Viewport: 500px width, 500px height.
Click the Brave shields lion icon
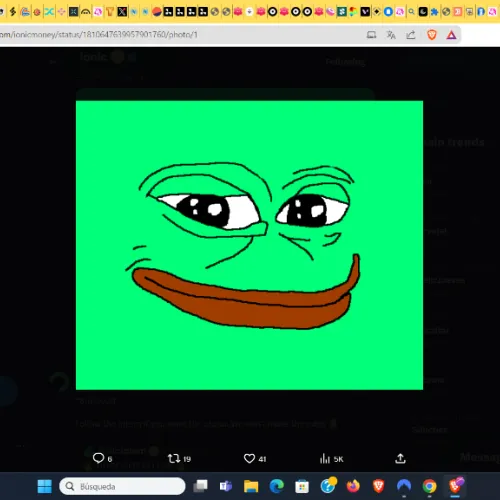(x=432, y=35)
